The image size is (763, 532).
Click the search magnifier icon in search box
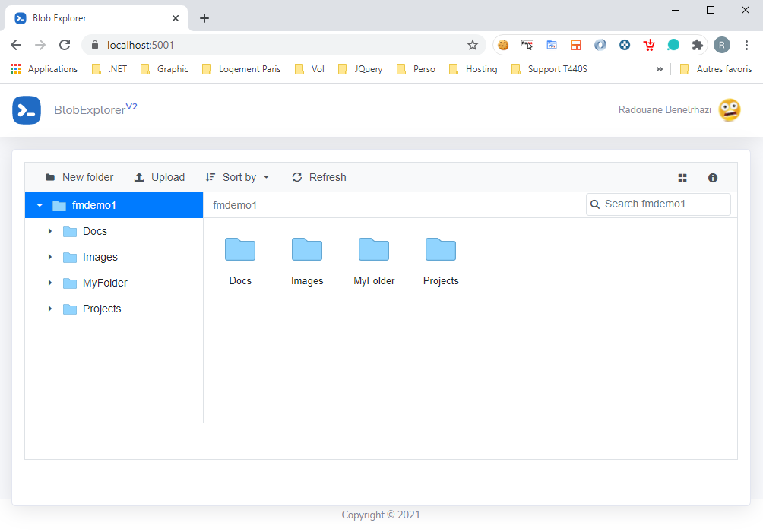point(595,204)
